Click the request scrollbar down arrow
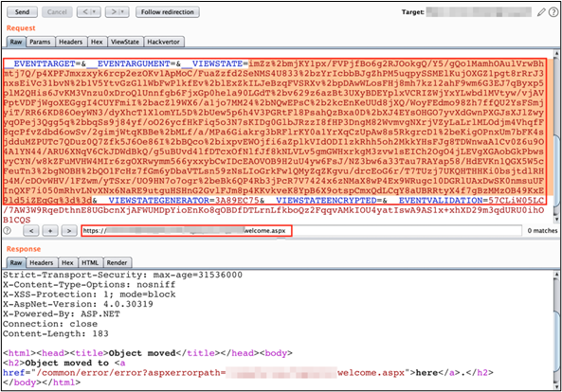The height and width of the screenshot is (392, 562). pyautogui.click(x=556, y=220)
